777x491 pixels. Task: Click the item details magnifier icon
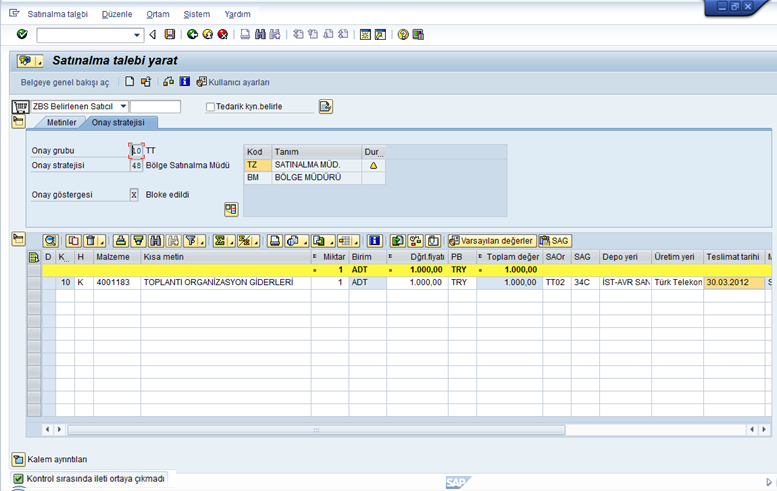point(50,241)
